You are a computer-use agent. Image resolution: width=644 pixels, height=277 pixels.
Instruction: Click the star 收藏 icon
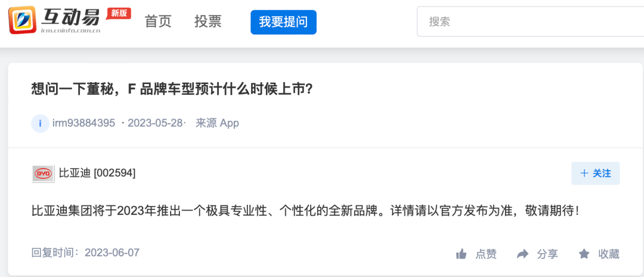click(584, 254)
